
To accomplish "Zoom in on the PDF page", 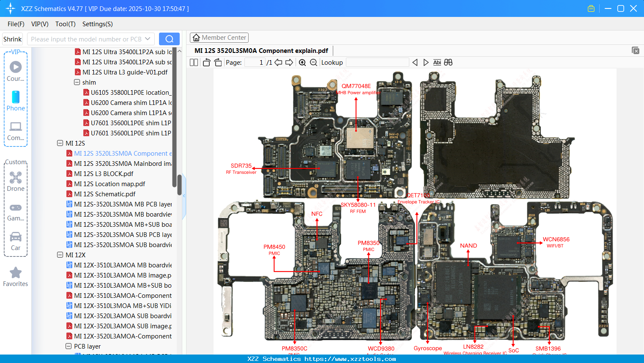I will pos(302,62).
